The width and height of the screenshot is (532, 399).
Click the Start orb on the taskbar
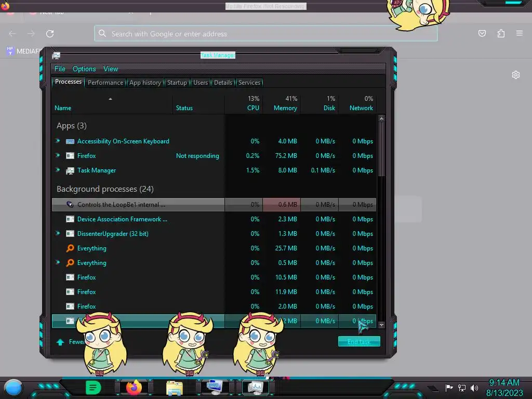14,388
